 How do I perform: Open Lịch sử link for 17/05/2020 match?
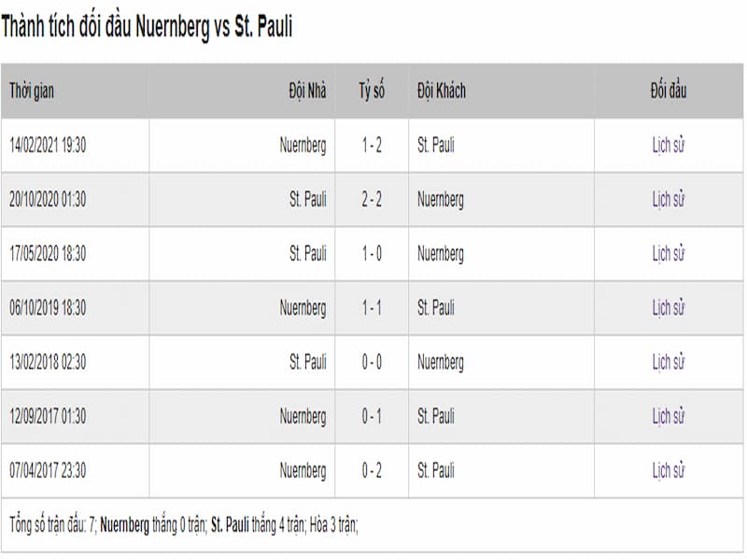pyautogui.click(x=669, y=254)
